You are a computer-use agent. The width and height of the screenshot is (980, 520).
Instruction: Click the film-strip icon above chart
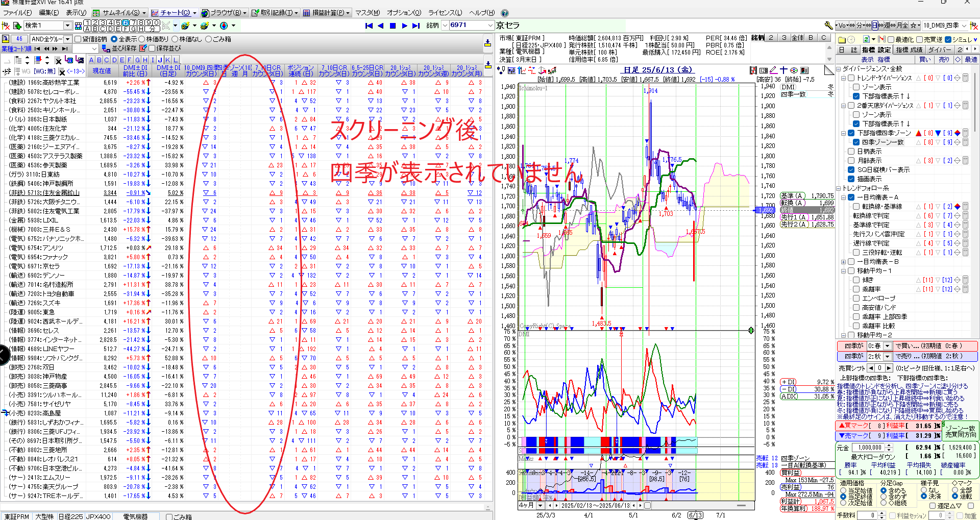(753, 70)
